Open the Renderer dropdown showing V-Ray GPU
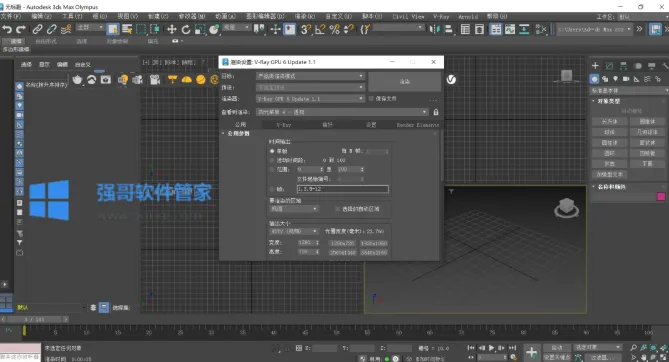Screen dimensions: 669x362 pyautogui.click(x=310, y=99)
